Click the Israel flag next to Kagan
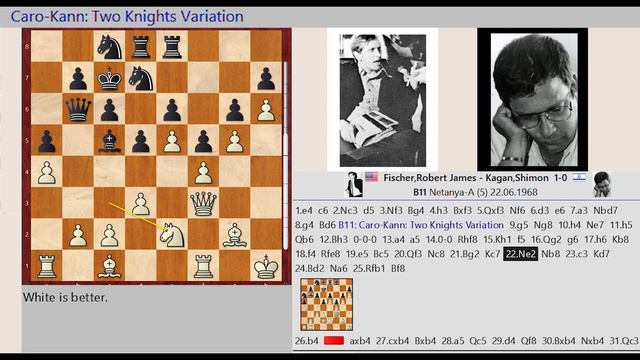Image resolution: width=640 pixels, height=360 pixels. 579,177
